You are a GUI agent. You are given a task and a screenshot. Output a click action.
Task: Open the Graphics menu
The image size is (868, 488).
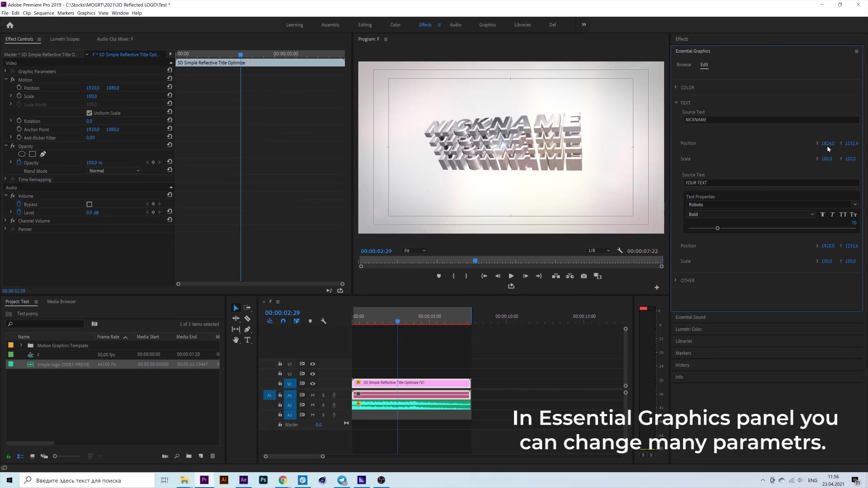(86, 13)
